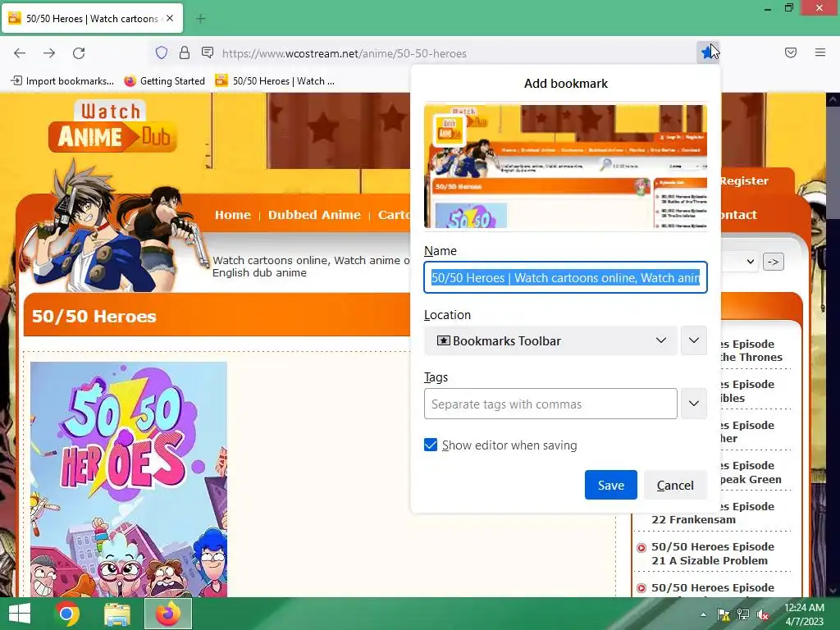840x630 pixels.
Task: Open the site permissions icon in address bar
Action: [x=208, y=52]
